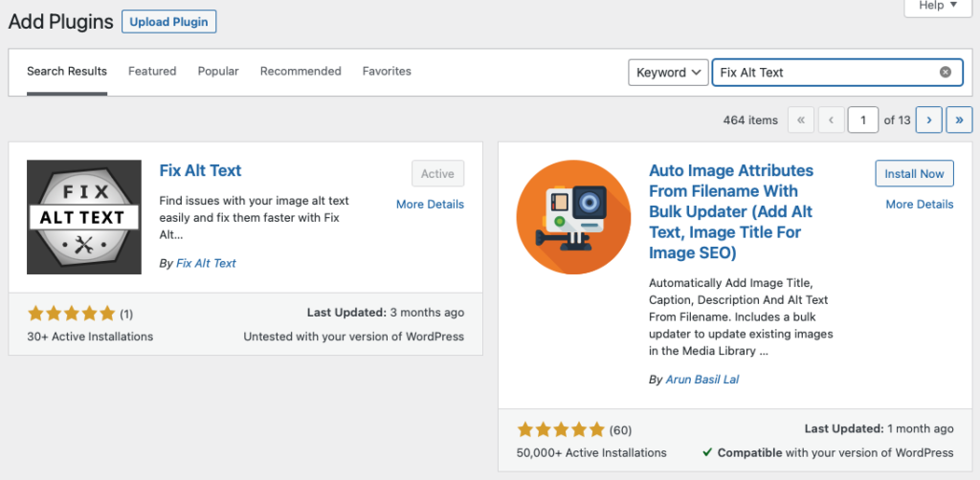Install the Auto Image Attributes plugin
980x480 pixels.
[914, 174]
